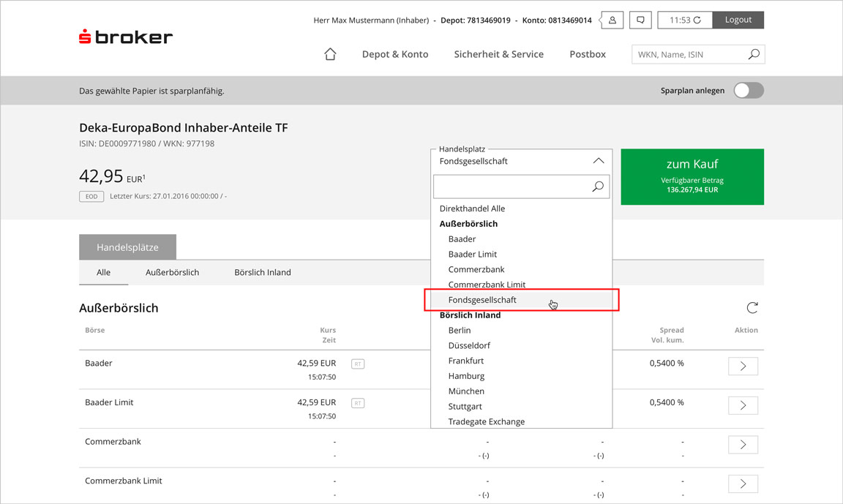Open the Handelsplätze tab
This screenshot has width=843, height=504.
pos(127,247)
